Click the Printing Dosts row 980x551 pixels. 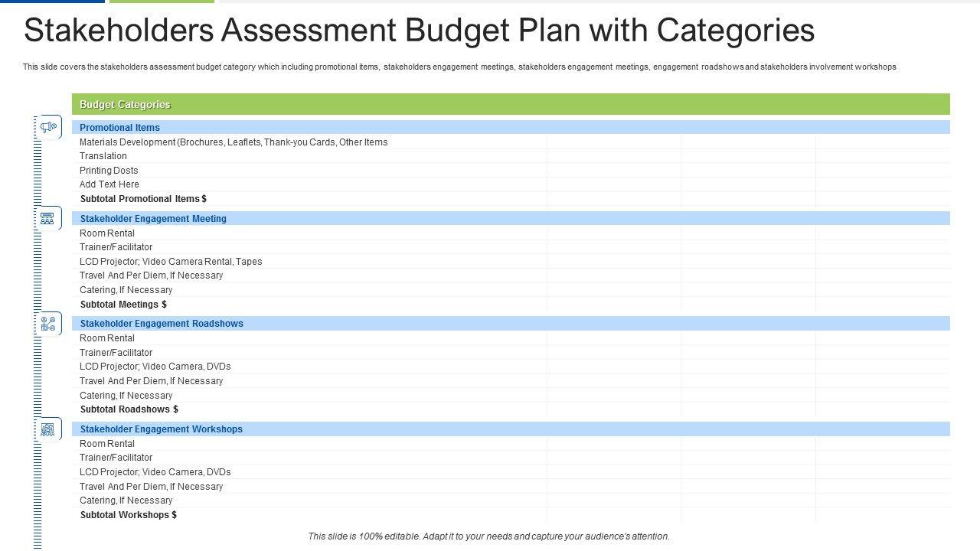[x=109, y=171]
